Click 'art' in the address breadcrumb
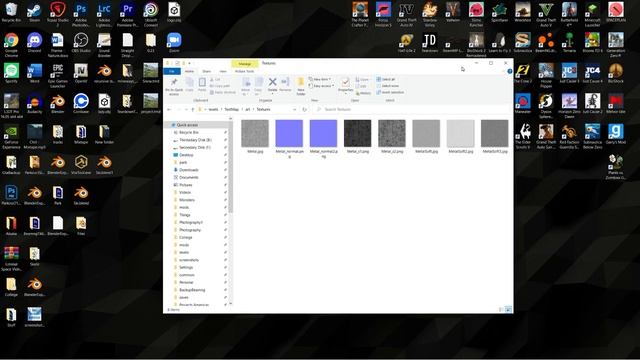The height and width of the screenshot is (360, 640). click(x=247, y=109)
